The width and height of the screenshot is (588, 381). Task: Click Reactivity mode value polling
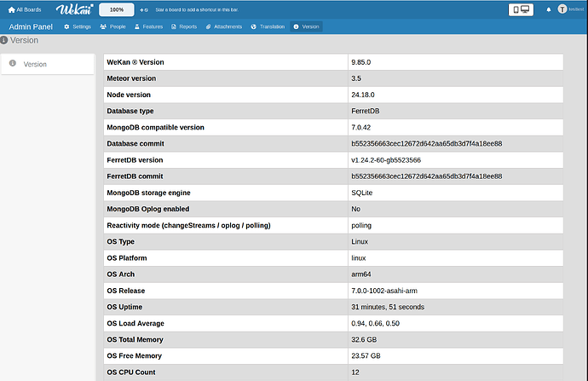click(x=361, y=225)
